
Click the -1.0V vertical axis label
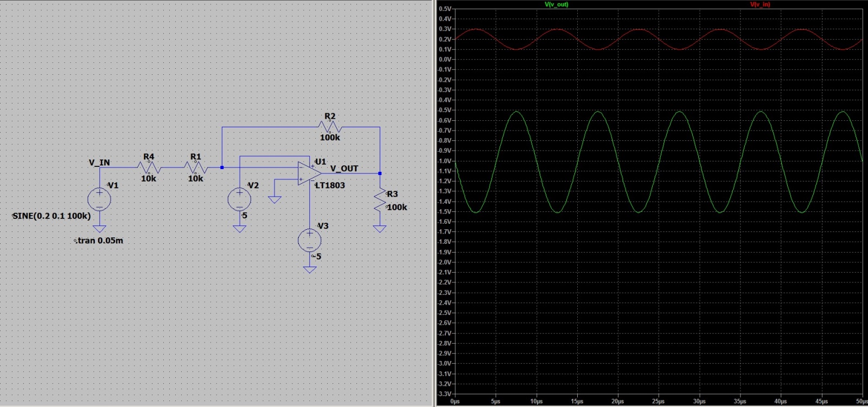[444, 161]
